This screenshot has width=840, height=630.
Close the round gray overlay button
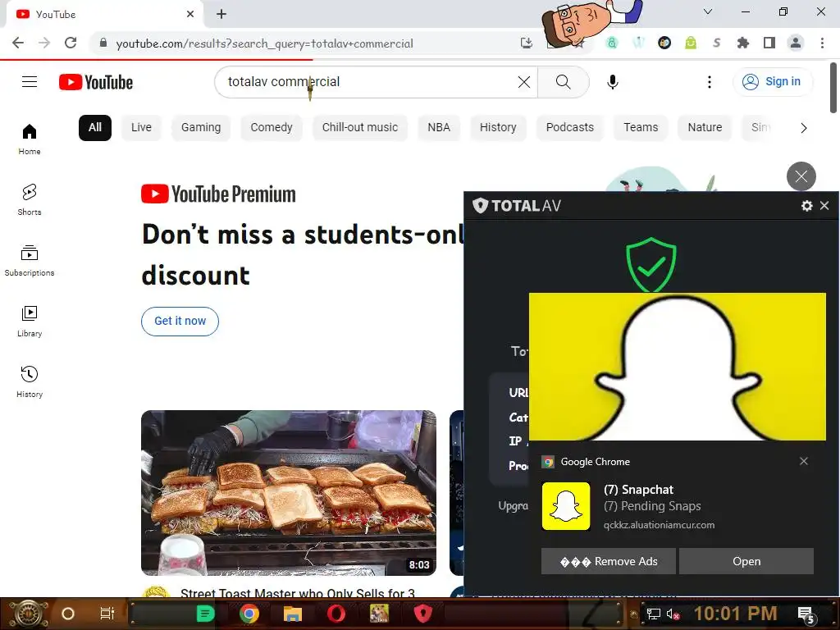tap(801, 176)
